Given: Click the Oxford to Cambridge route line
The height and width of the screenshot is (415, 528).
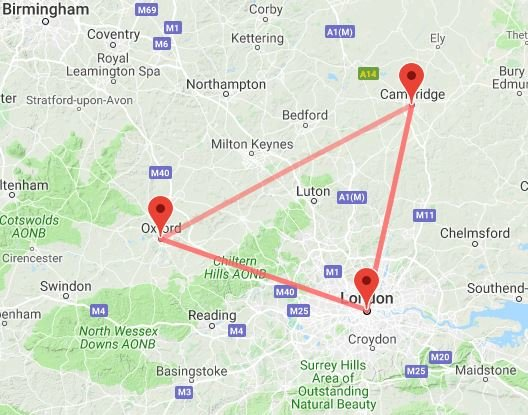Looking at the screenshot, I should pos(286,172).
